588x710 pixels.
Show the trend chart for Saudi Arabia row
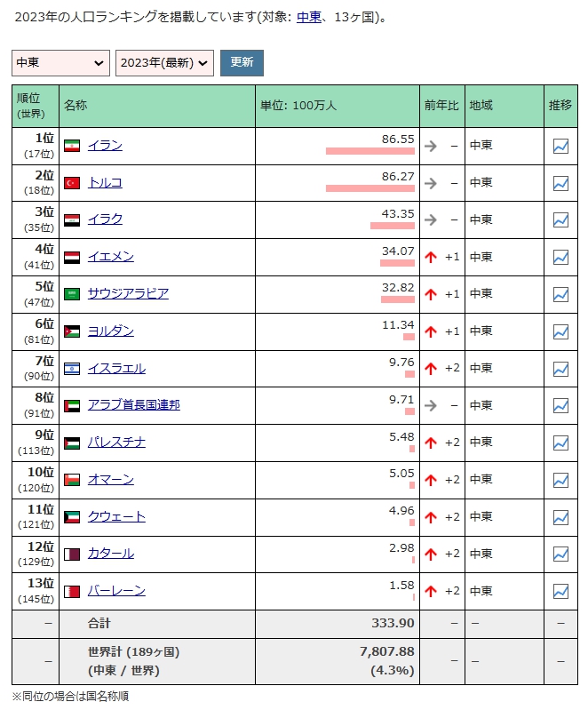click(x=560, y=294)
